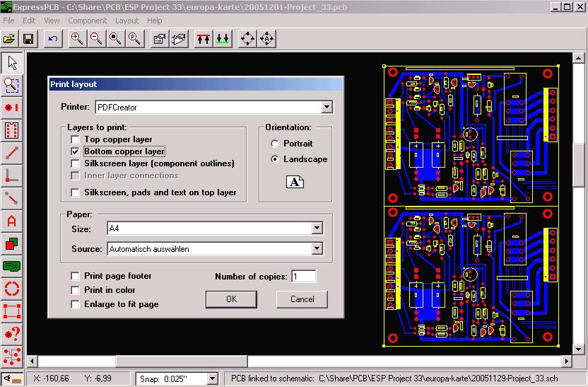The image size is (588, 387).
Task: Open the Snap grid dropdown
Action: point(212,379)
